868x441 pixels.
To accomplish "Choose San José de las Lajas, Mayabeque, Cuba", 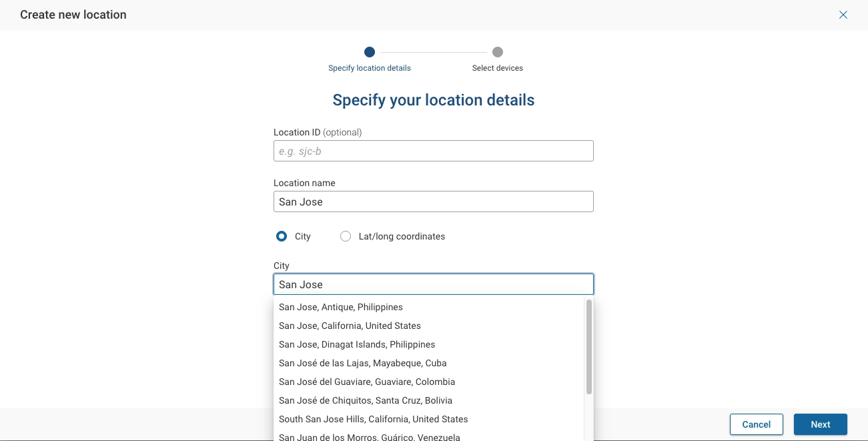I will point(362,363).
